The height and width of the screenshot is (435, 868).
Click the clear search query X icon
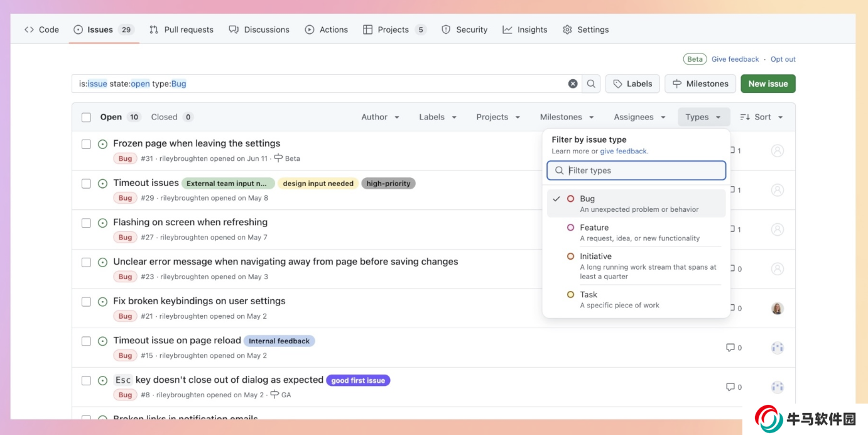[573, 84]
